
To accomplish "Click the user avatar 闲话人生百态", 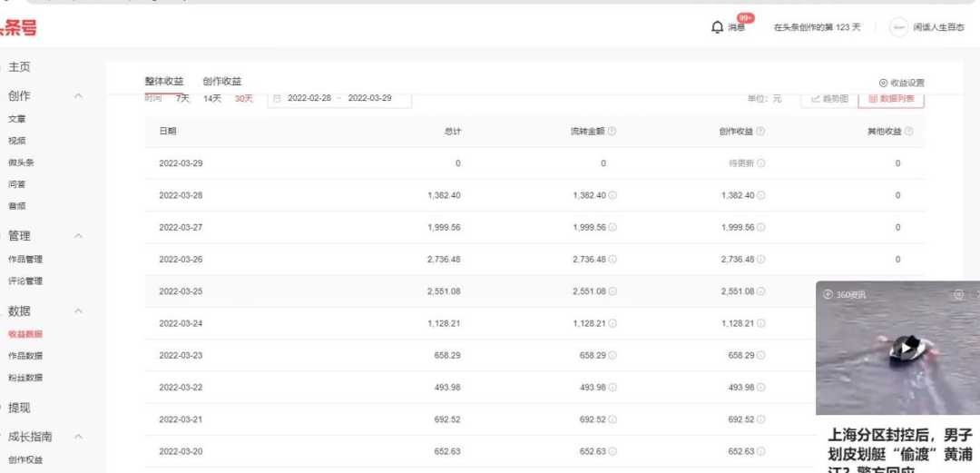I will tap(898, 27).
